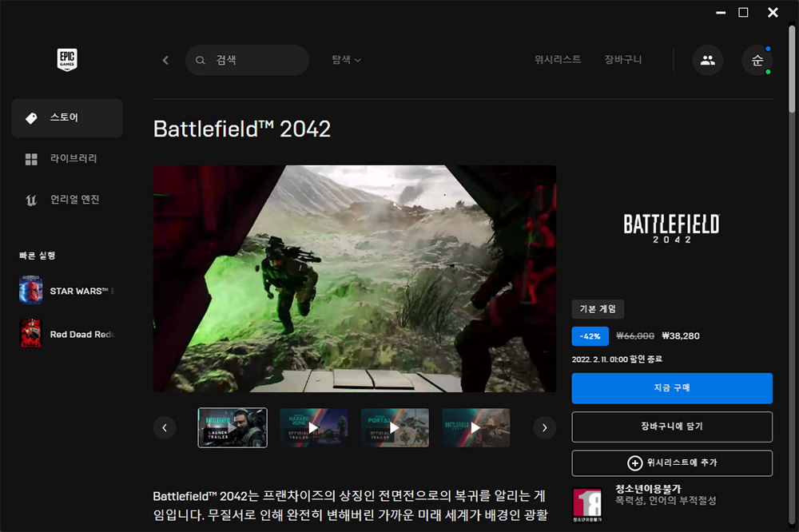Click 장바구니에 담기 button
Screen dimensions: 799x532
(x=672, y=427)
